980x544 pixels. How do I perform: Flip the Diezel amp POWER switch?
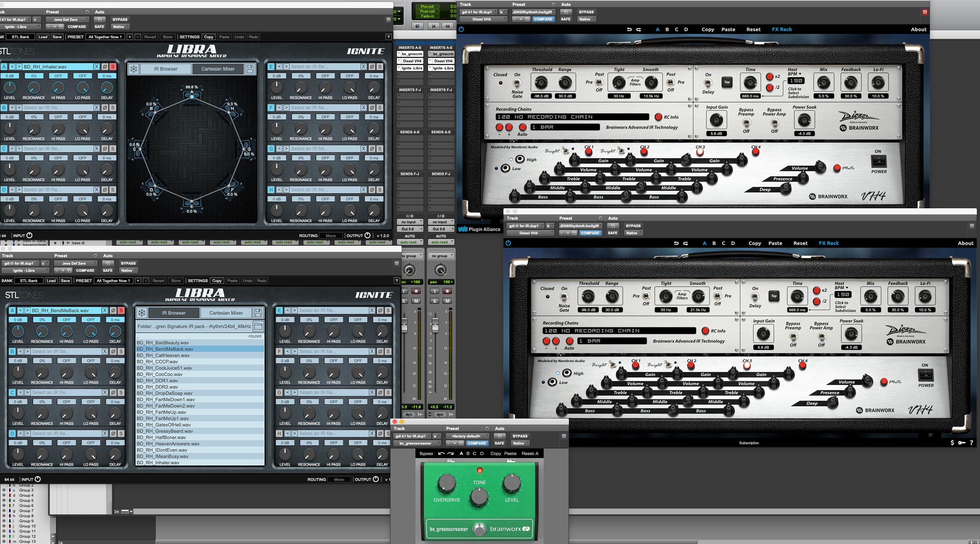(x=879, y=161)
